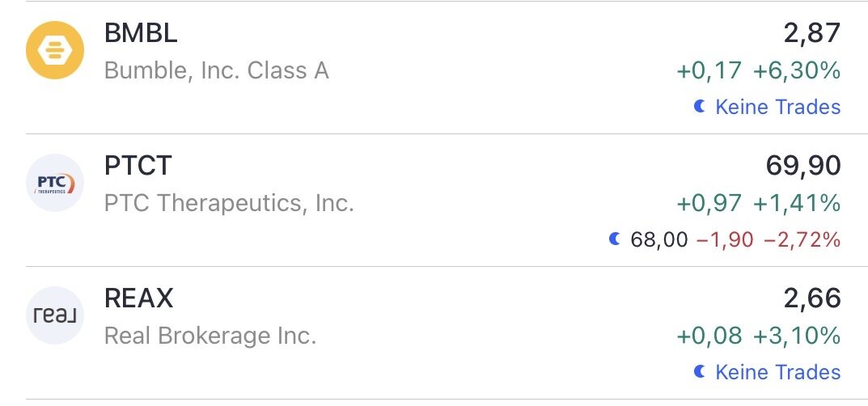Tap PTCT price 69,90
This screenshot has height=406, width=868.
tap(802, 166)
